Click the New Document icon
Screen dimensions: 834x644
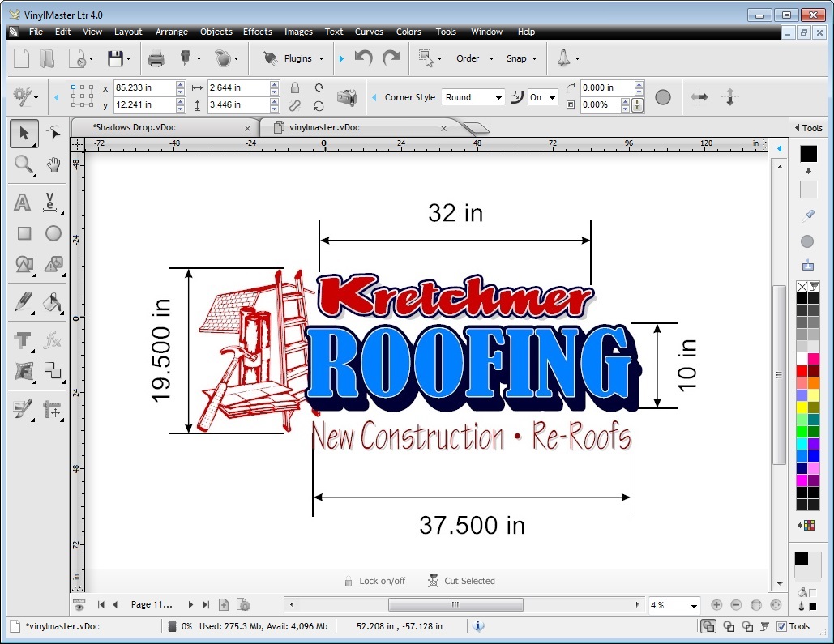click(21, 58)
